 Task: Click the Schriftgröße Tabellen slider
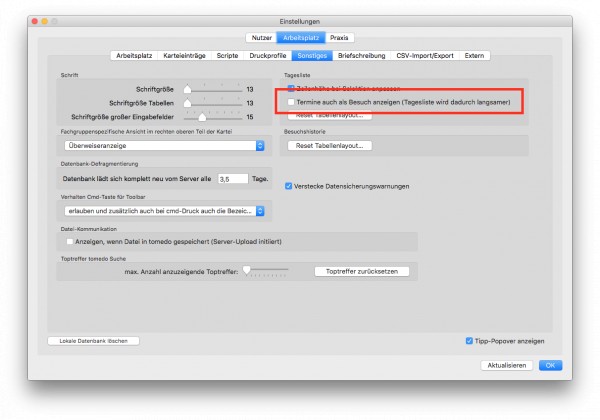(213, 103)
